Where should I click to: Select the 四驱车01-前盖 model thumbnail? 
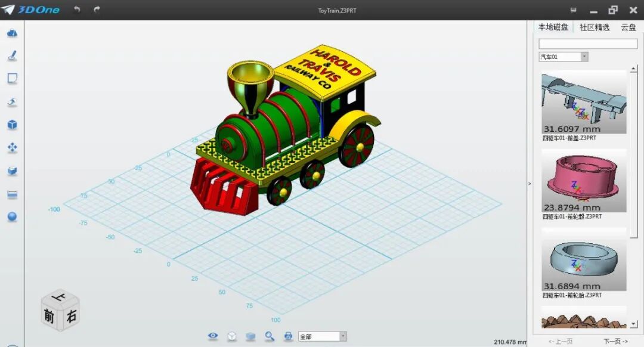[584, 102]
